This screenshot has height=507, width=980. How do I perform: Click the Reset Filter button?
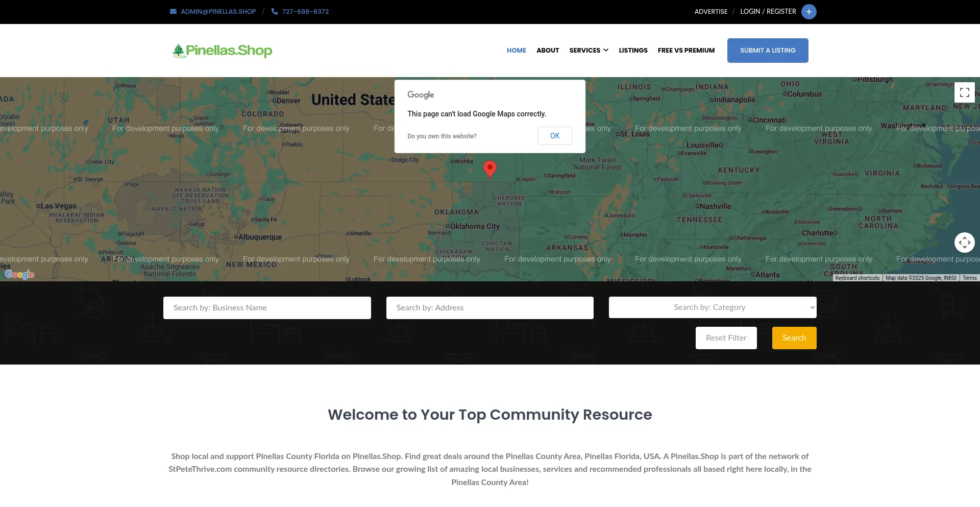726,338
